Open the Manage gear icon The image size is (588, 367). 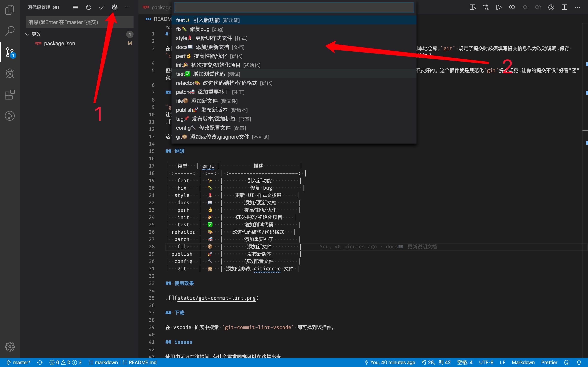pos(10,346)
